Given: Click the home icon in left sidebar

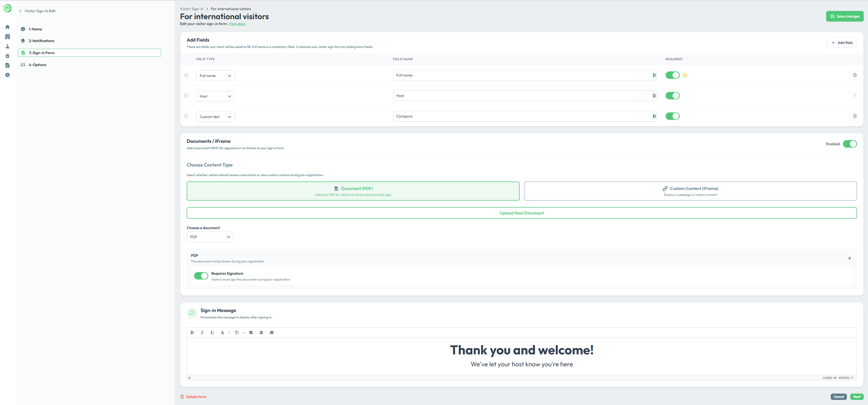Looking at the screenshot, I should (x=7, y=27).
